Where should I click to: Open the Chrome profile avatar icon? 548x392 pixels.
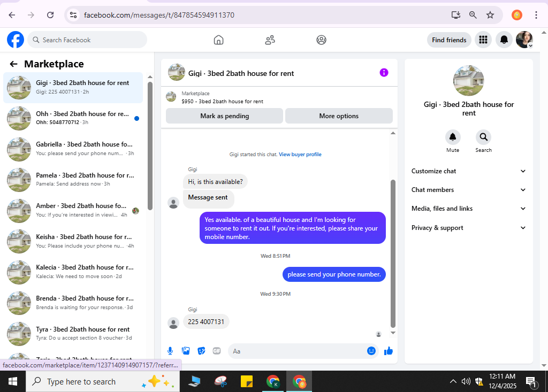pyautogui.click(x=516, y=15)
